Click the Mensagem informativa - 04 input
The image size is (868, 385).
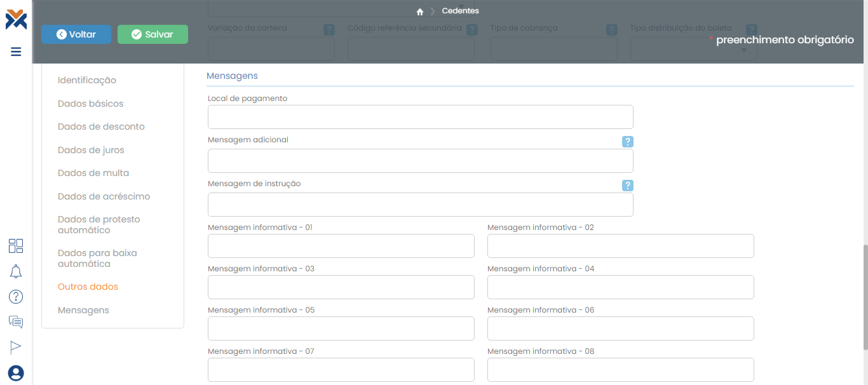coord(620,287)
